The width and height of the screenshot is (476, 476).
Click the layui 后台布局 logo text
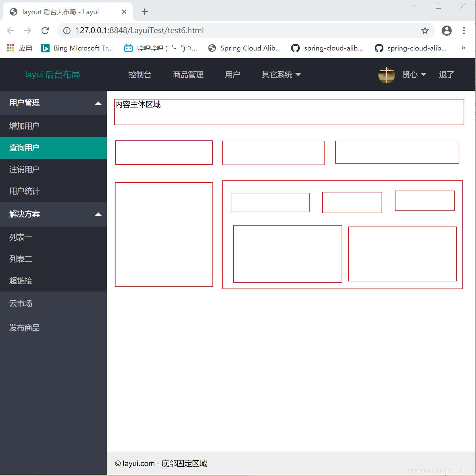[x=52, y=74]
